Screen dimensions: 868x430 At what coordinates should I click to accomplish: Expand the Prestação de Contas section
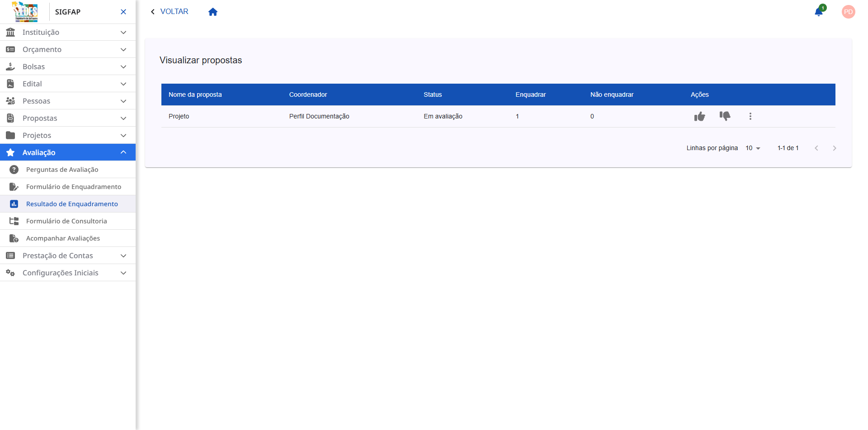click(68, 255)
